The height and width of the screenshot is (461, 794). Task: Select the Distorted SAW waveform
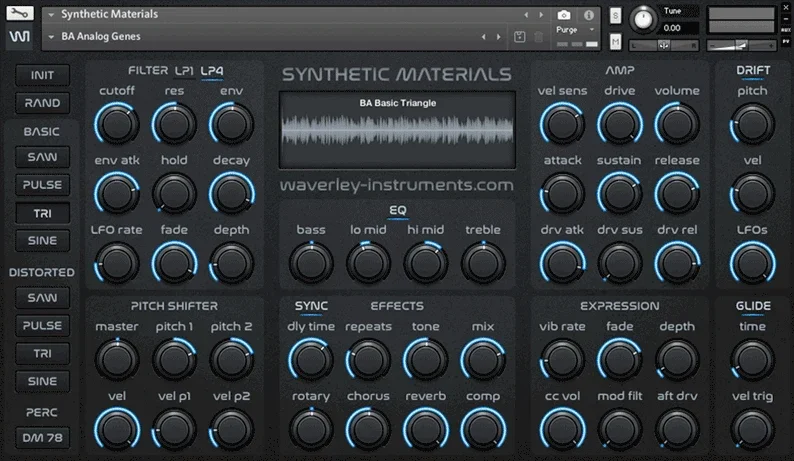(x=42, y=298)
